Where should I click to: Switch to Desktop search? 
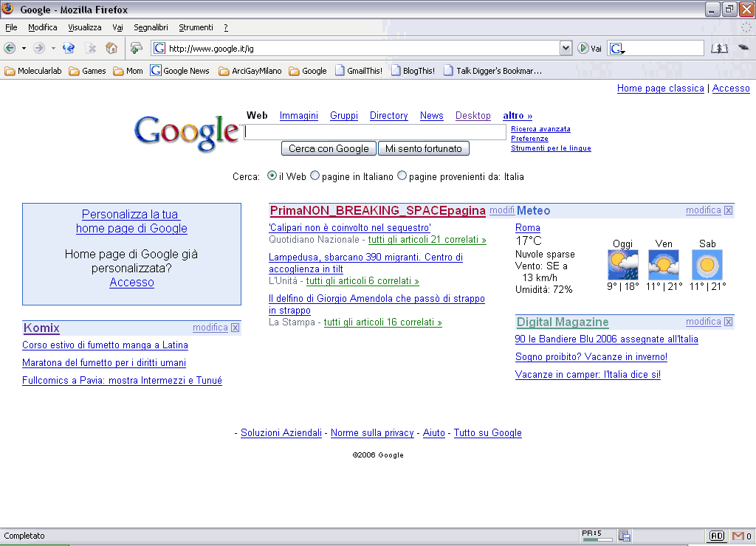click(473, 116)
